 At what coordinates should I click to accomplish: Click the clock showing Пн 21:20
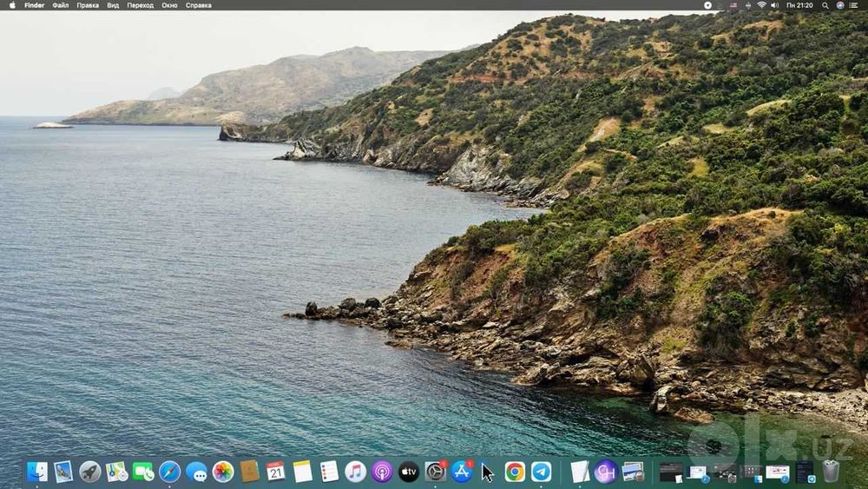tap(799, 5)
